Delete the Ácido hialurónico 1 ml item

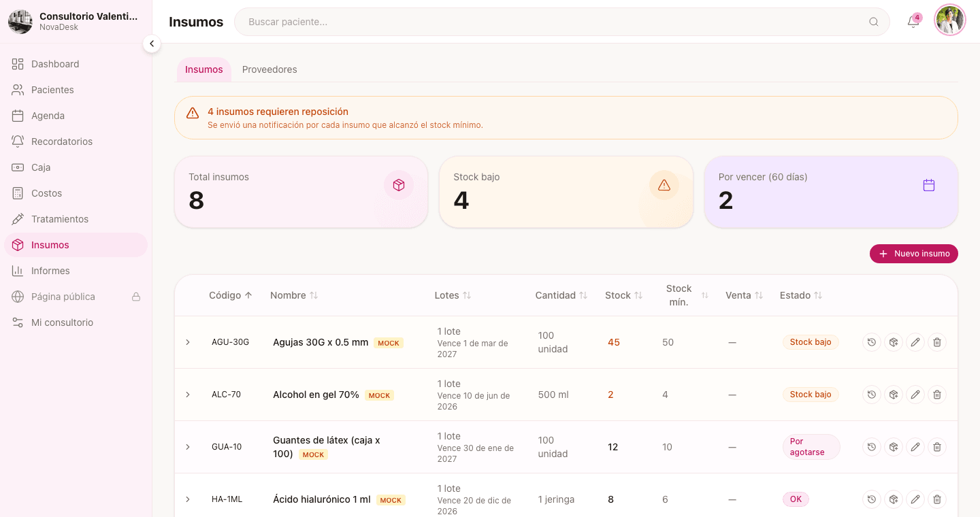pos(937,499)
